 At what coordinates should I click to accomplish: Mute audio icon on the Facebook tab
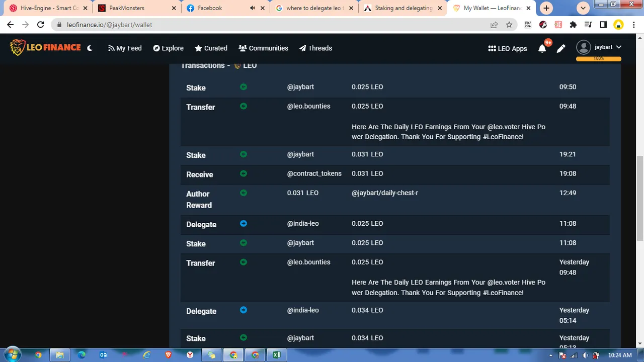252,8
